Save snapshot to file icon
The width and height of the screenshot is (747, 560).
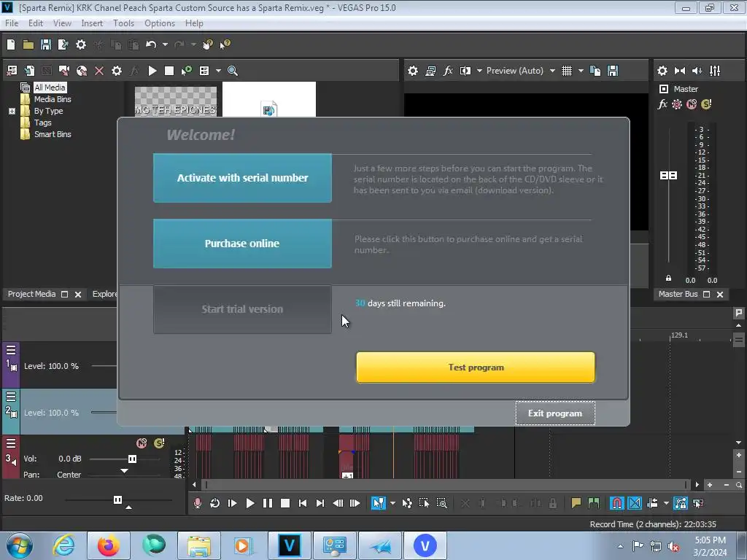(x=613, y=71)
